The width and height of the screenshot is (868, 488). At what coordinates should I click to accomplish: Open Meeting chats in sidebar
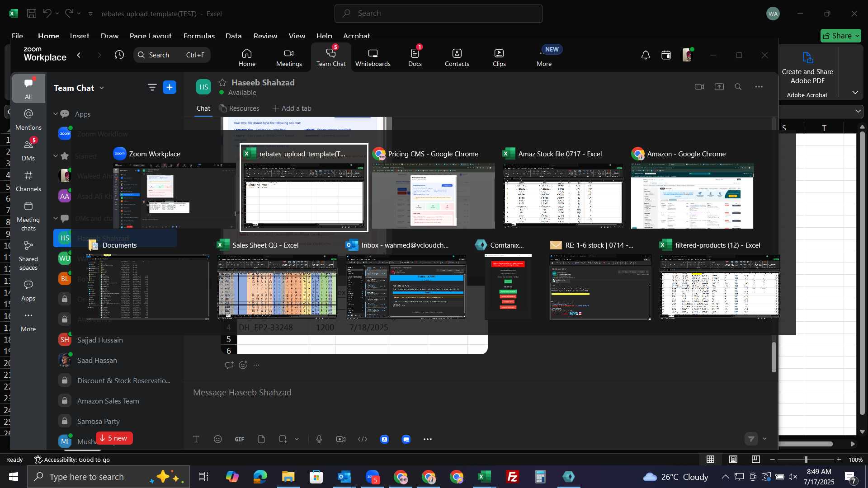pos(28,216)
